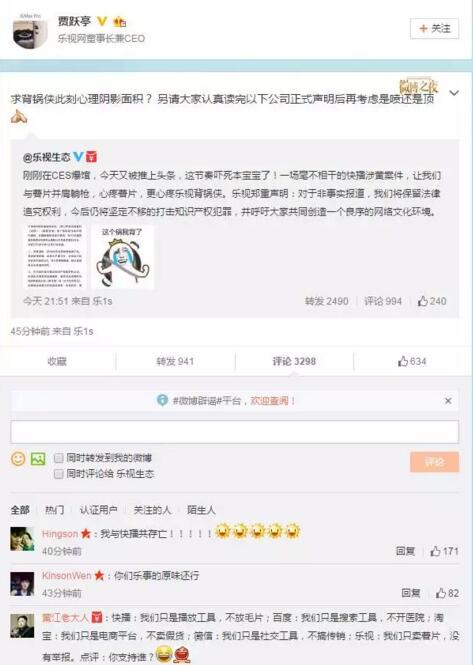This screenshot has width=473, height=665.
Task: Open the crying panda meme thumbnail
Action: point(123,257)
